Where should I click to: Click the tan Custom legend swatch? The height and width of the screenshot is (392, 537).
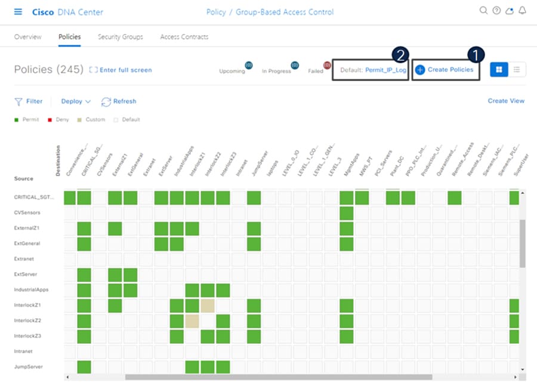click(x=79, y=120)
